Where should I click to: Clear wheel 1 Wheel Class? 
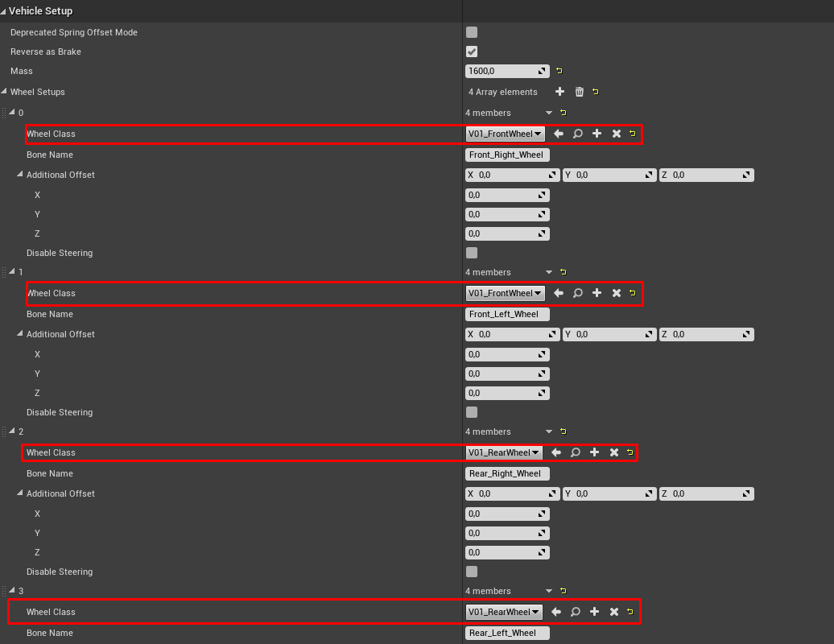pyautogui.click(x=617, y=293)
